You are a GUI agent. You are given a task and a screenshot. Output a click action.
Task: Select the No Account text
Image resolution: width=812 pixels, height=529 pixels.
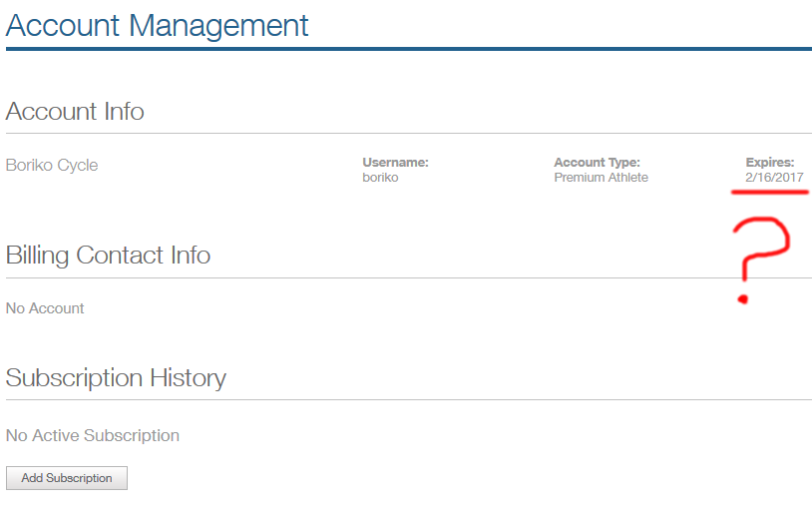45,308
